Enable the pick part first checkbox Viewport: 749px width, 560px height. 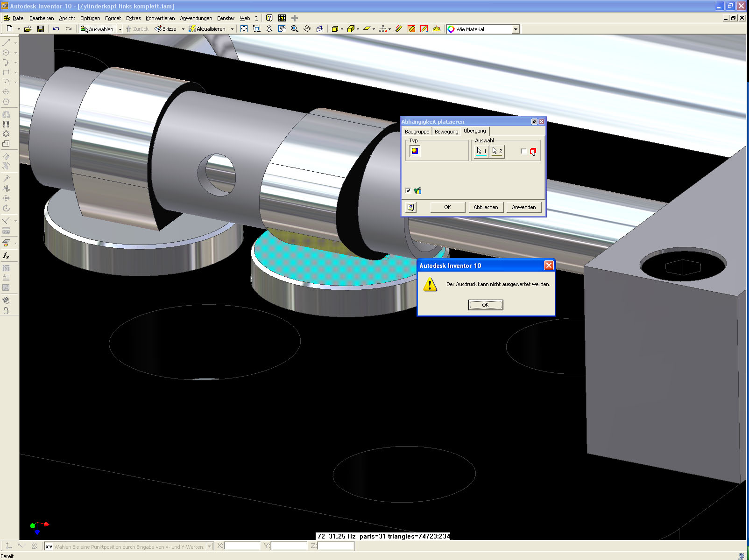(523, 151)
